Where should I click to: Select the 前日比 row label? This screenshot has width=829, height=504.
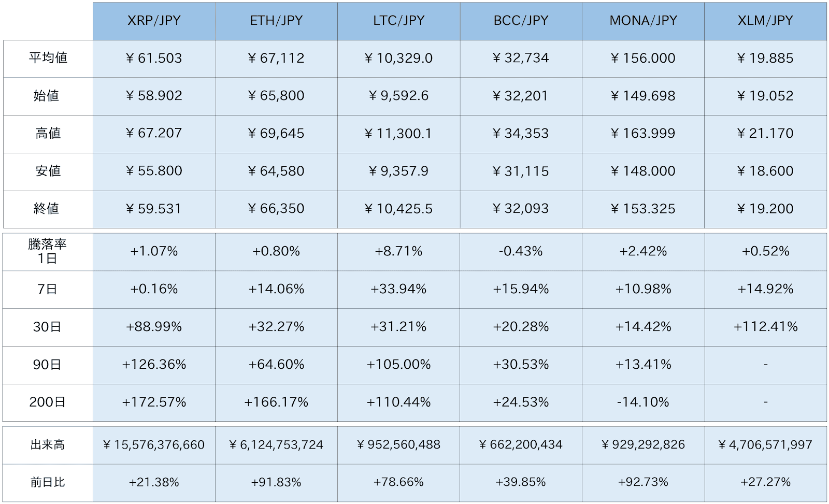coord(48,482)
